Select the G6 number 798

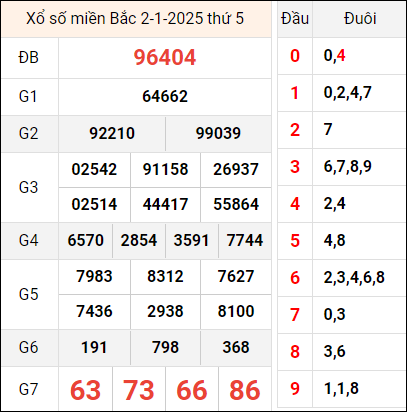tap(165, 347)
